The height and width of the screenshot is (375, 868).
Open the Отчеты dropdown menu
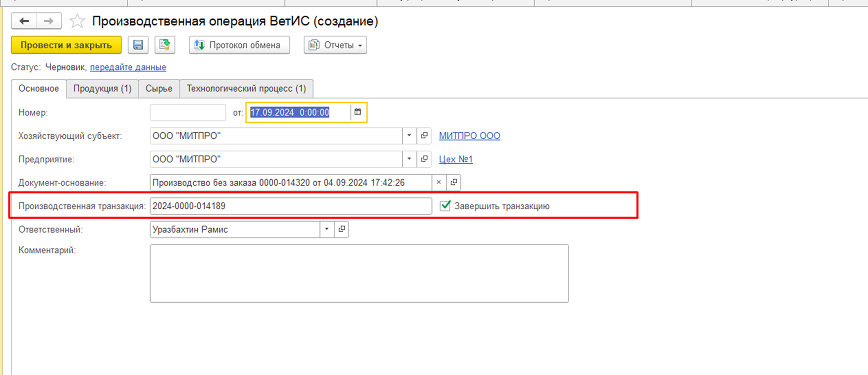pos(335,45)
